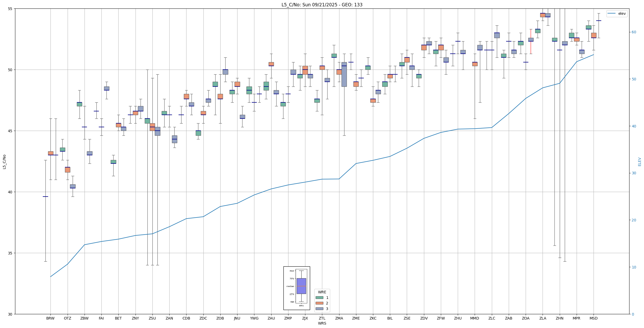
Task: Click the JNU x-axis tick label
Action: coord(237,318)
